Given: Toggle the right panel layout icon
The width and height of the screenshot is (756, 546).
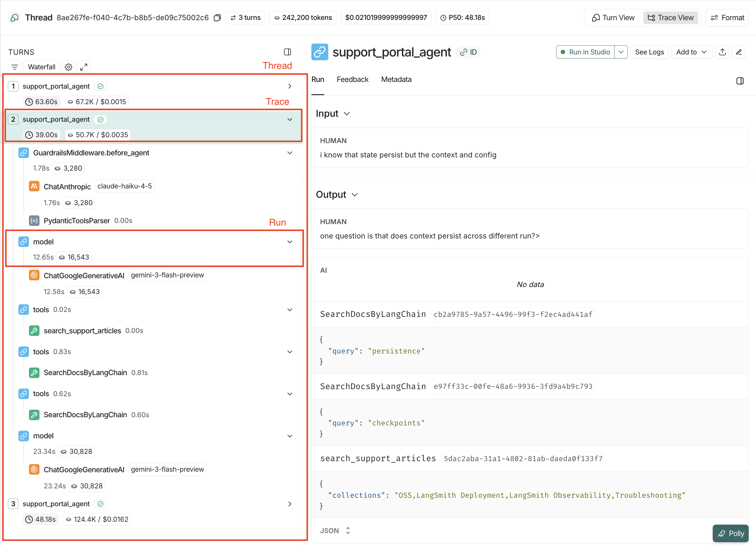Looking at the screenshot, I should click(740, 81).
